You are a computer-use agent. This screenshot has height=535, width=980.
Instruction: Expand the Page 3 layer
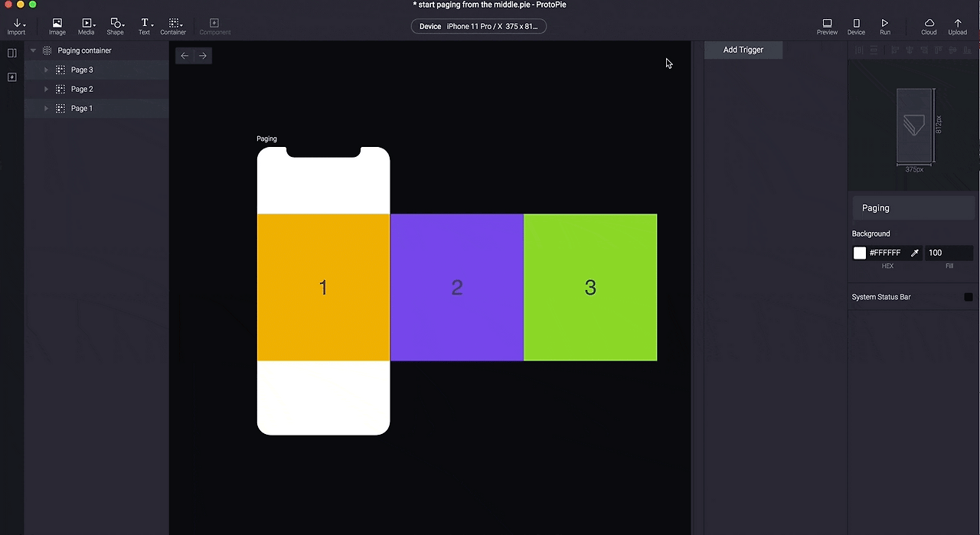(46, 70)
